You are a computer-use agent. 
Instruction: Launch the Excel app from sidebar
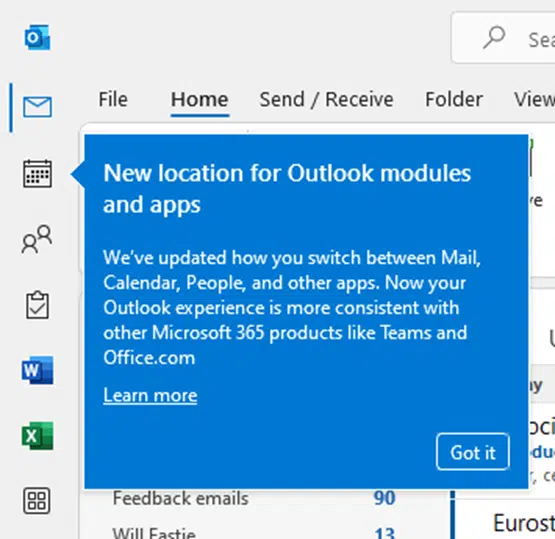pos(38,436)
